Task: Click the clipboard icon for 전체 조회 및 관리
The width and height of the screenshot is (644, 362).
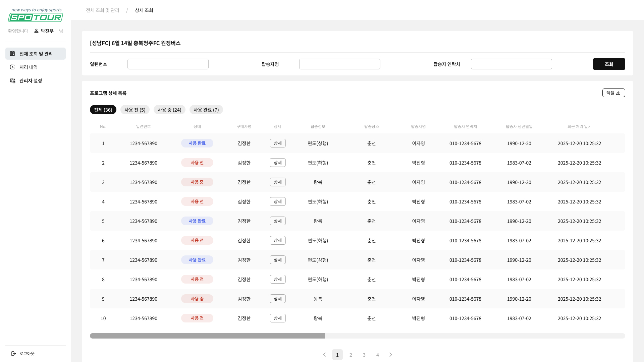Action: [12, 54]
